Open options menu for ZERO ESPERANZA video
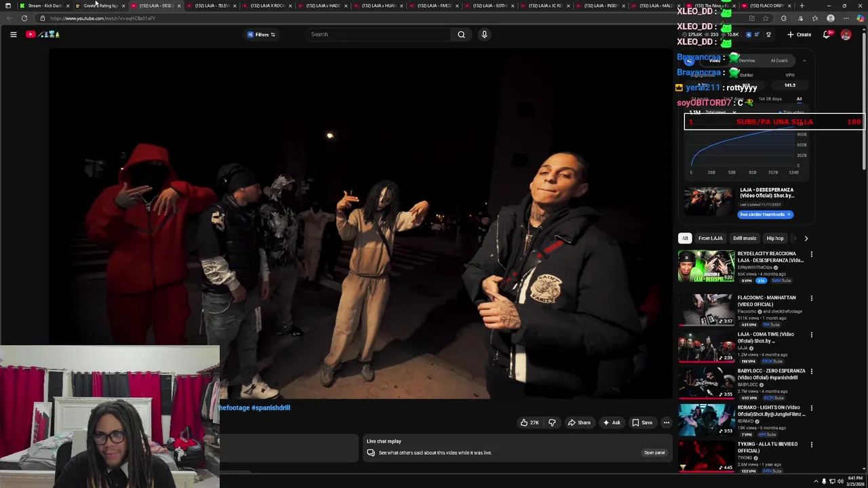868x488 pixels. [x=811, y=372]
